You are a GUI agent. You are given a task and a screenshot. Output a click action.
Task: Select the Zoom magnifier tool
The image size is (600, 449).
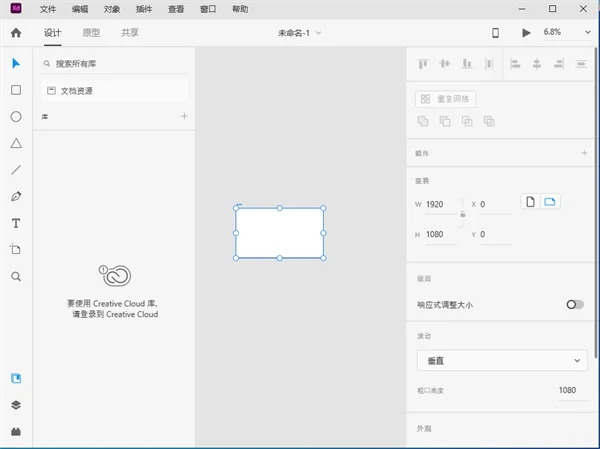(x=16, y=276)
